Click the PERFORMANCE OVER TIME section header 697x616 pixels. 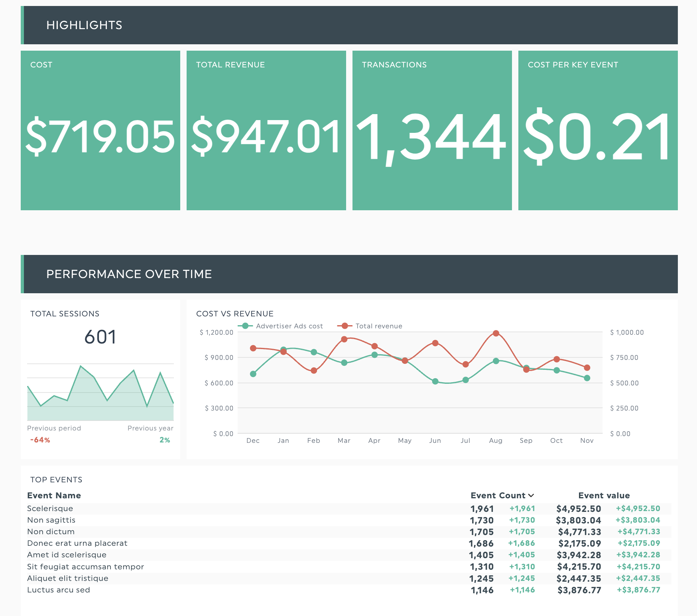[129, 274]
